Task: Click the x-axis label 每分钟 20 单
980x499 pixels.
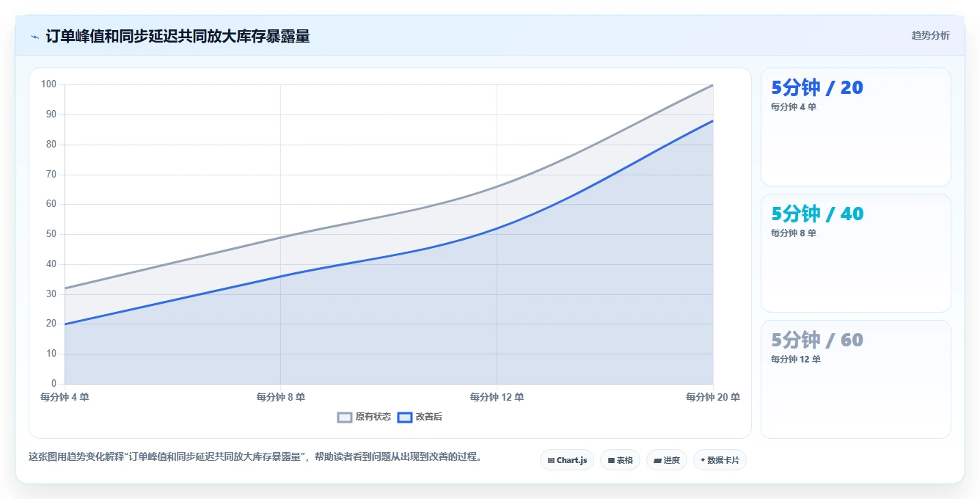Action: pyautogui.click(x=713, y=397)
